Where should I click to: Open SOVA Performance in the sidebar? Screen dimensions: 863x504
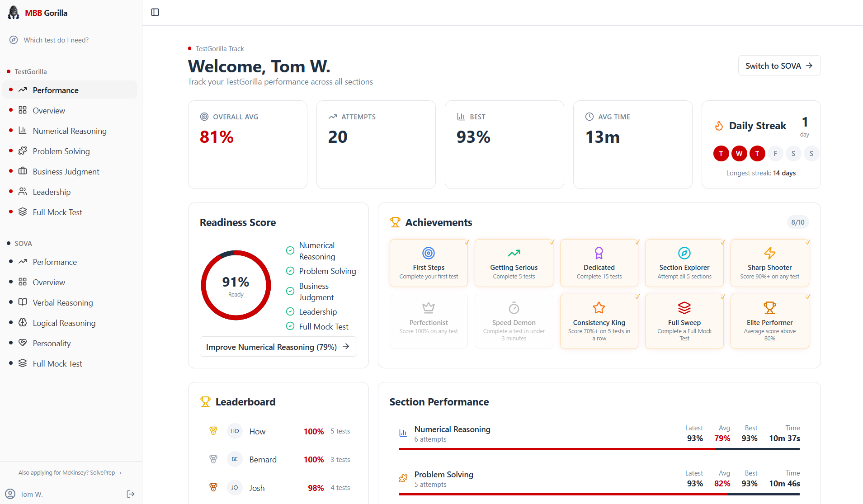(x=70, y=262)
